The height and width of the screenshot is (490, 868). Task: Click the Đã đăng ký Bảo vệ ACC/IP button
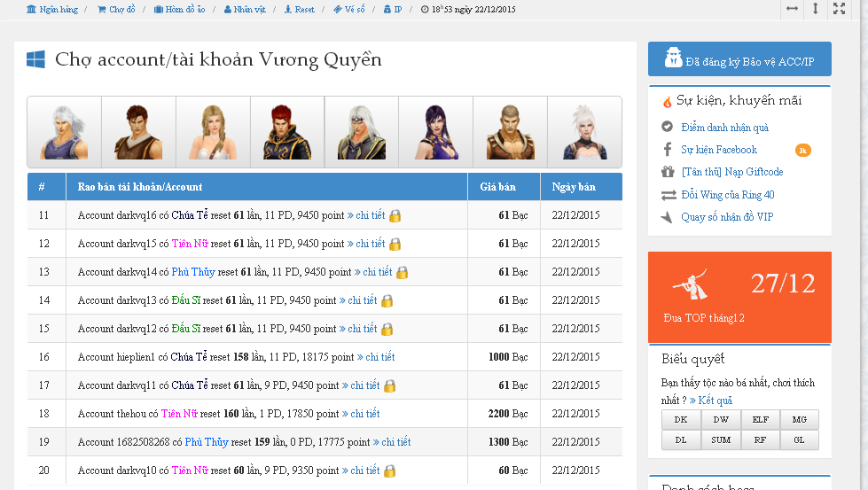point(739,60)
